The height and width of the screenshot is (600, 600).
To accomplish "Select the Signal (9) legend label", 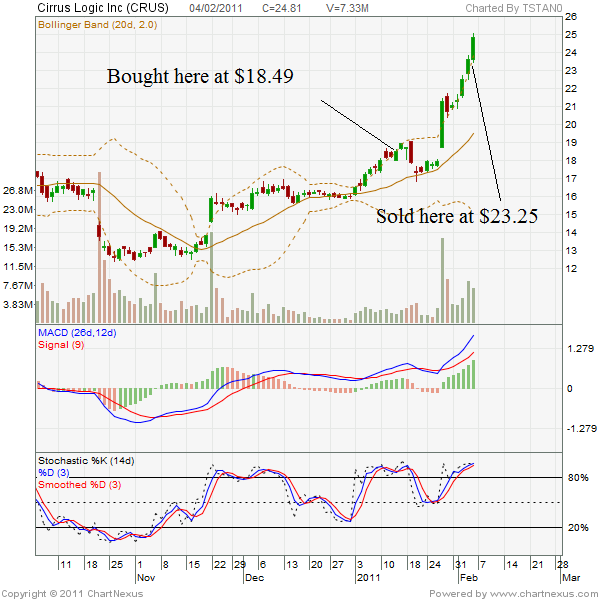I will (x=61, y=344).
